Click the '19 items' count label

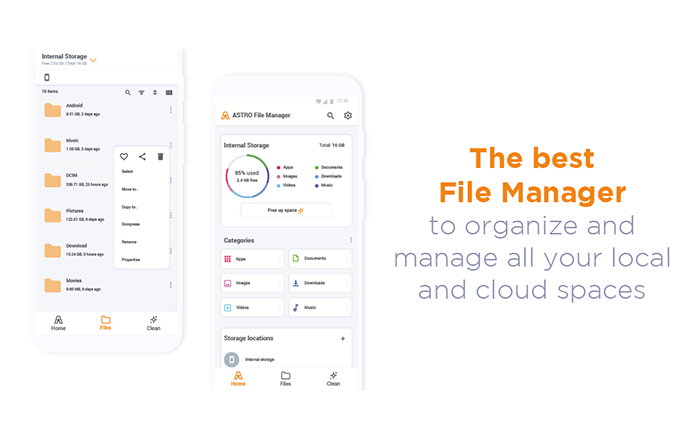coord(50,91)
